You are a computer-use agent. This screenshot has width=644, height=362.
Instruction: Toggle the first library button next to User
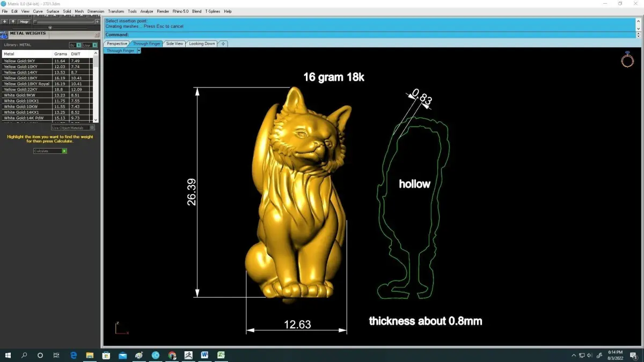tap(75, 45)
